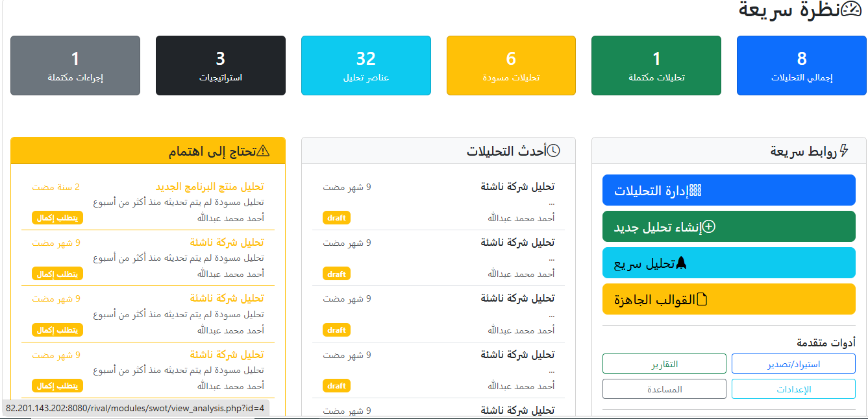
Task: Click the أدوات متقدمة section label
Action: pos(826,342)
